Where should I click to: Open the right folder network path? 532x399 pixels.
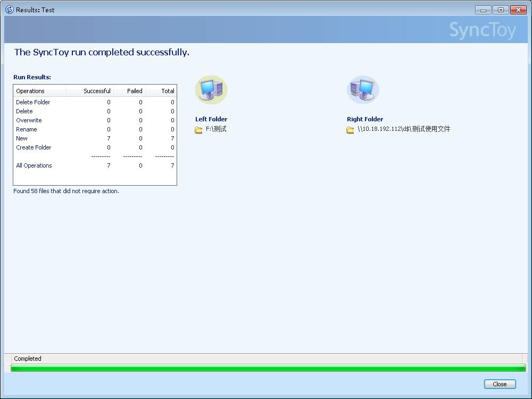[404, 129]
